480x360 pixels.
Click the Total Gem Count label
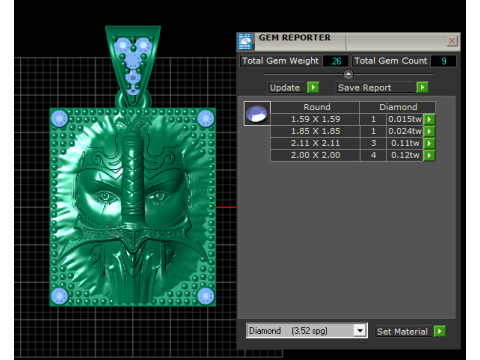pos(391,61)
